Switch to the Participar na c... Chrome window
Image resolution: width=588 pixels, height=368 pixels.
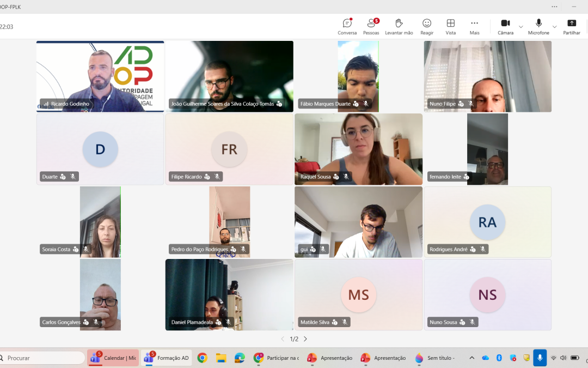pyautogui.click(x=276, y=358)
